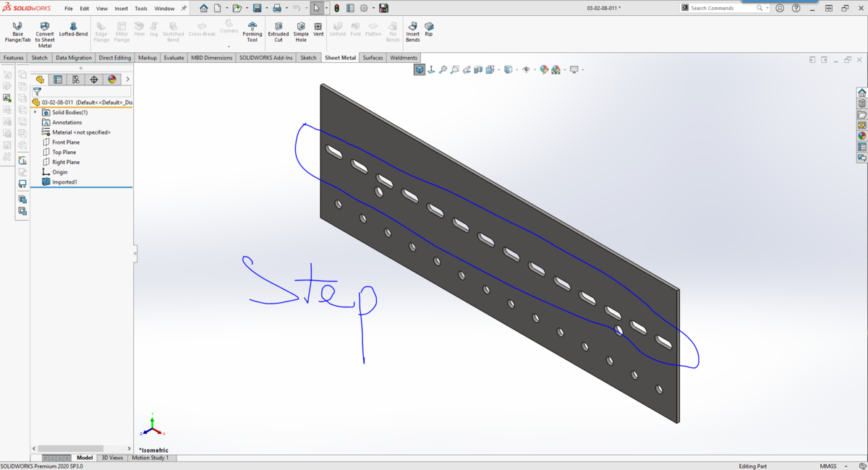Click Convert to Sheet Metal icon

(45, 35)
